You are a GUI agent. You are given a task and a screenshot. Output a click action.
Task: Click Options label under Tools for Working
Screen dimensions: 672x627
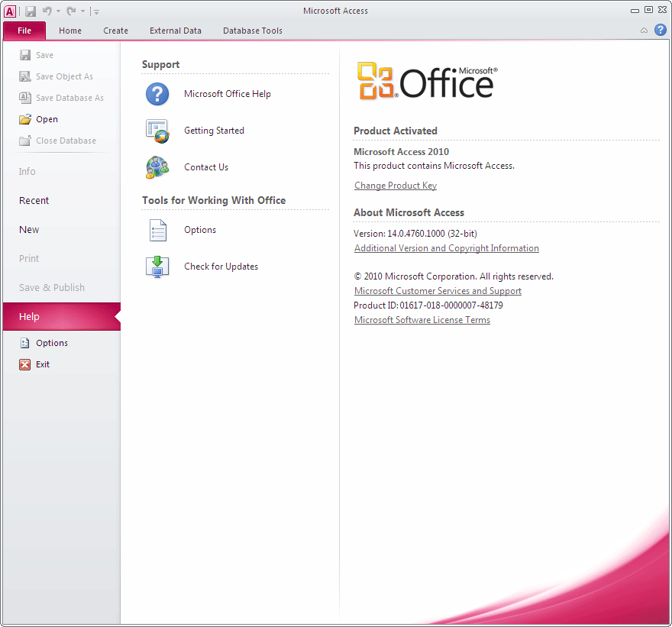coord(200,230)
